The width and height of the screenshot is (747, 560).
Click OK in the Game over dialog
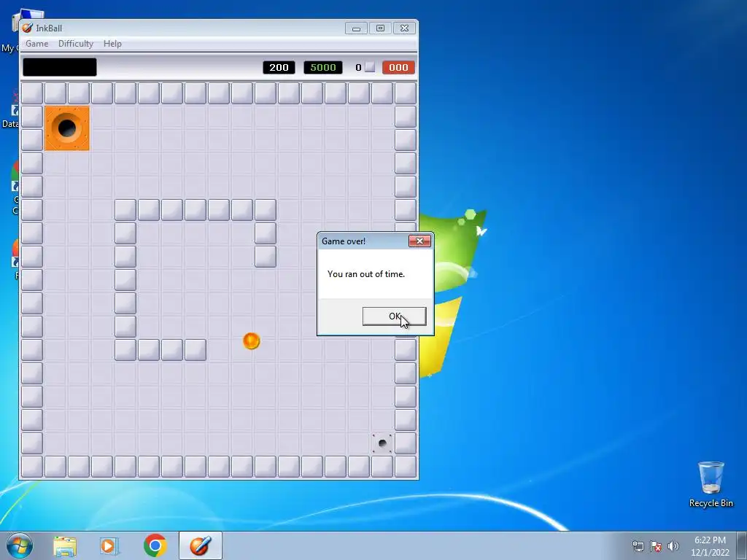tap(394, 316)
